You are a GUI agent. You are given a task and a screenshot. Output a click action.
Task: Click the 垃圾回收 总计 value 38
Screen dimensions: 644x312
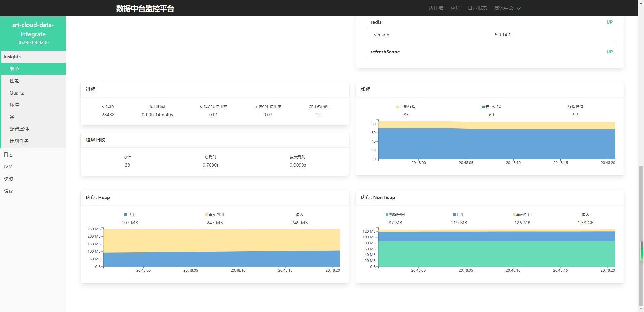[127, 165]
